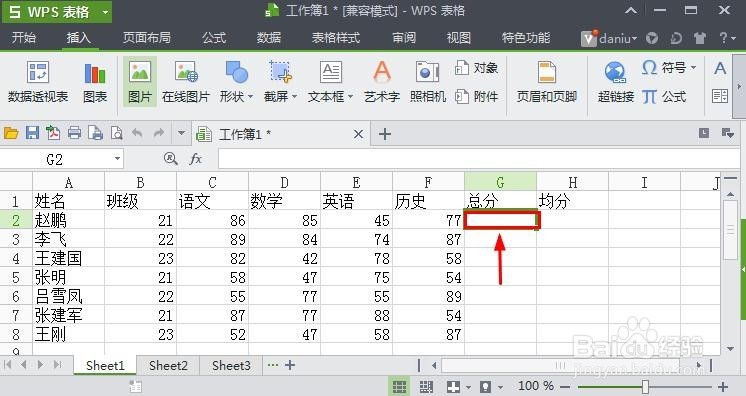Insert WordArt (艺术字)
The height and width of the screenshot is (396, 746).
[x=382, y=82]
